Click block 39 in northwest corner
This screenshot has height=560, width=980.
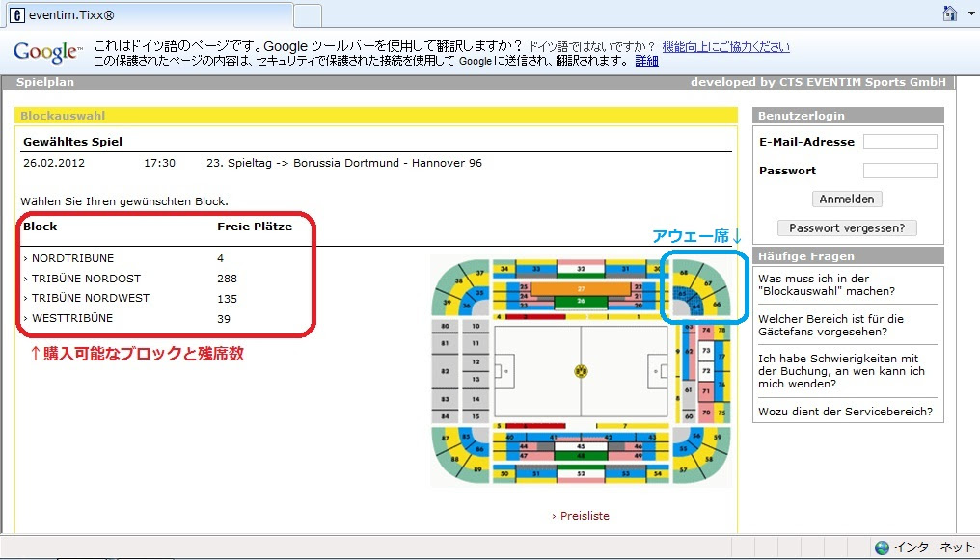[x=447, y=302]
